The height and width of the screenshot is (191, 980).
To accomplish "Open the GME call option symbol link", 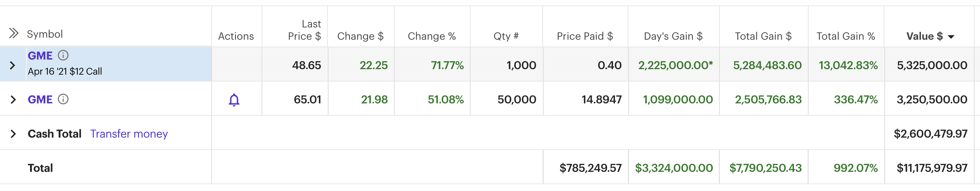I will pos(40,56).
